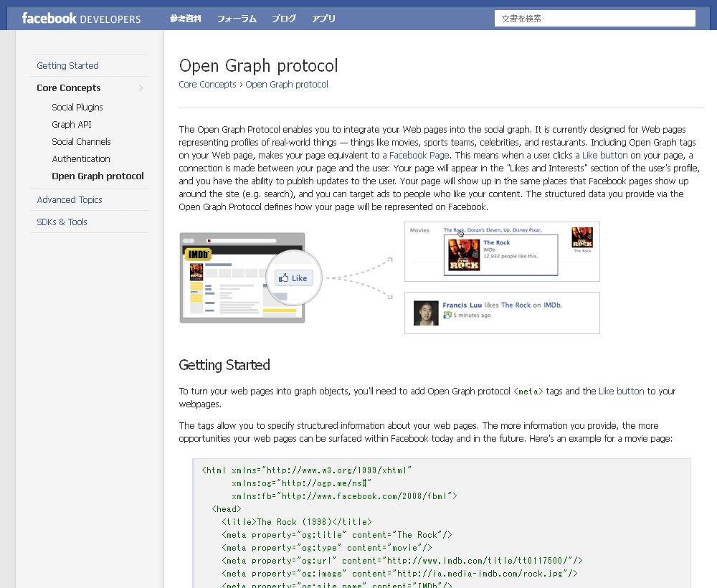The width and height of the screenshot is (717, 588).
Task: Click the og:type meta tag code line
Action: coord(327,548)
